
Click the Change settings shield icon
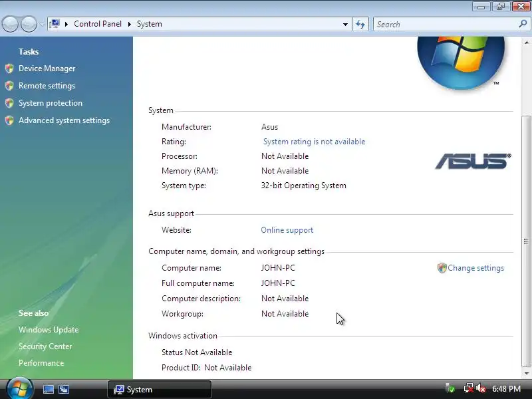(442, 268)
